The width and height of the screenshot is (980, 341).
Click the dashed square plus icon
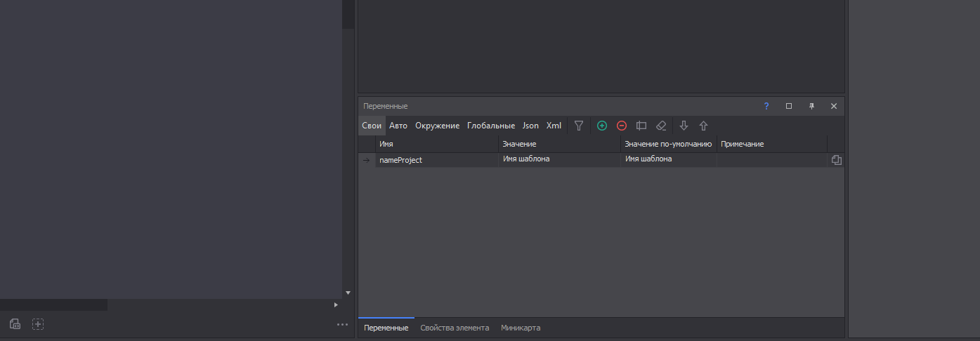[38, 324]
